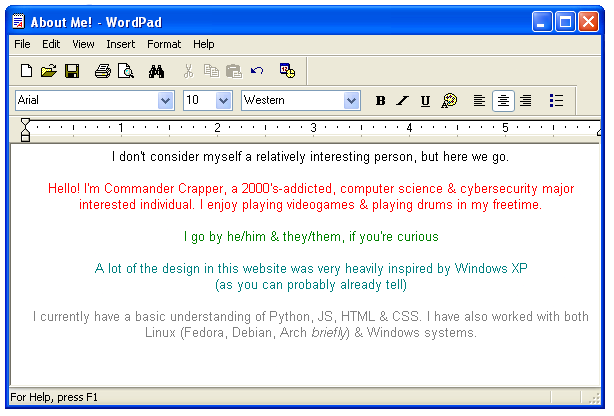The width and height of the screenshot is (614, 416).
Task: Open the File menu
Action: tap(22, 44)
